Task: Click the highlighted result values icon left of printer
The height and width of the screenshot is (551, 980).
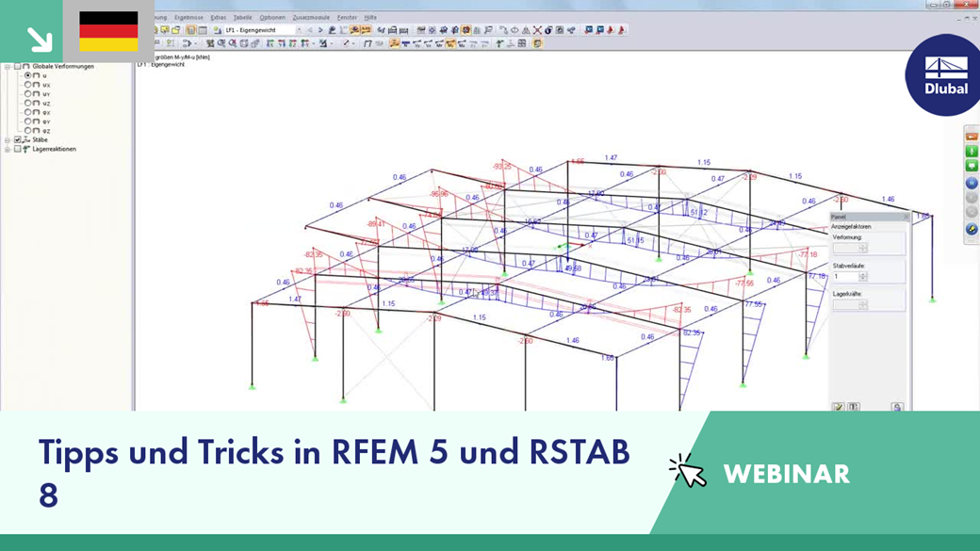Action: pos(367,30)
